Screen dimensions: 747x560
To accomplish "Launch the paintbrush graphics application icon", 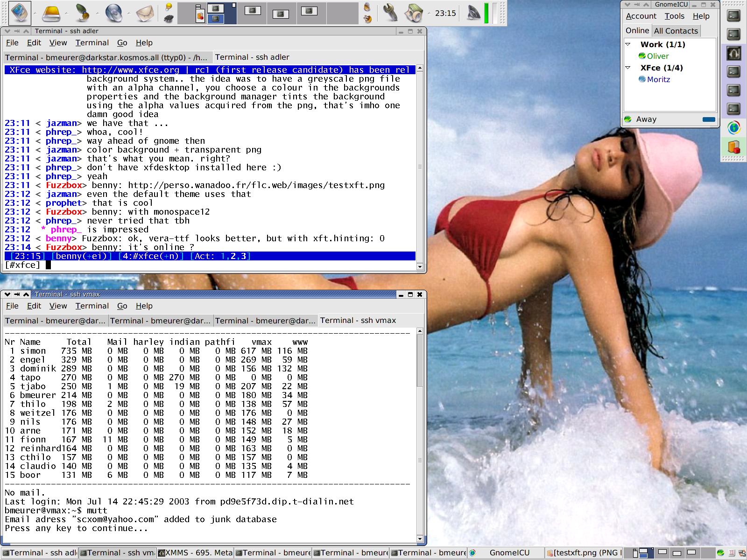I will [x=83, y=13].
